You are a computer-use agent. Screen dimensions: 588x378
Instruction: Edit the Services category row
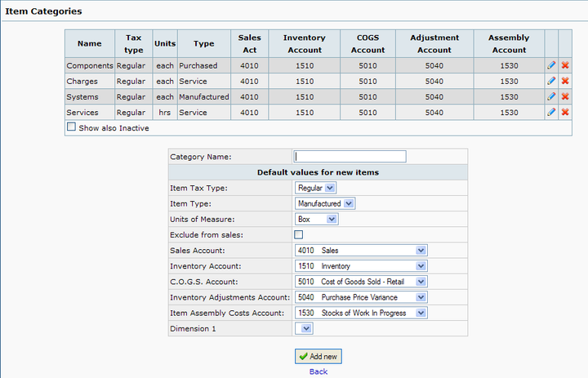(x=551, y=112)
